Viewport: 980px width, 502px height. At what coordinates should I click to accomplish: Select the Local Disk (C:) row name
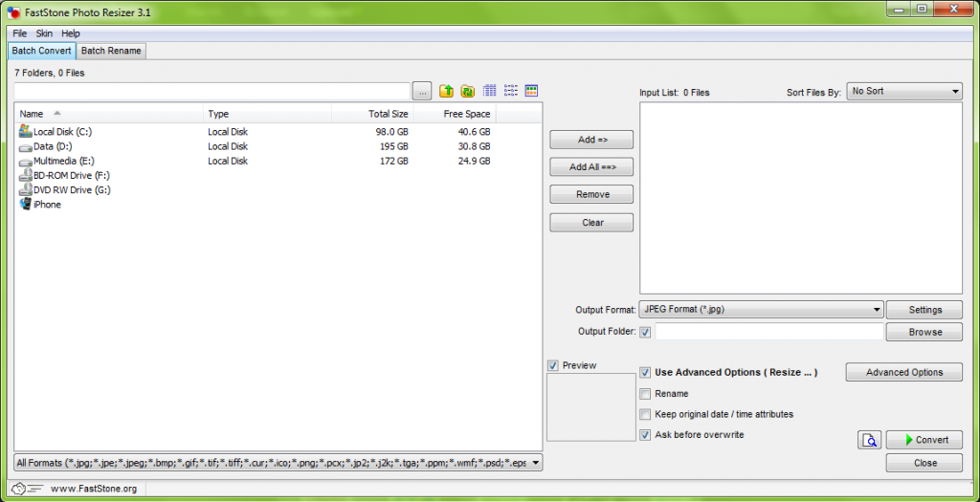[62, 132]
